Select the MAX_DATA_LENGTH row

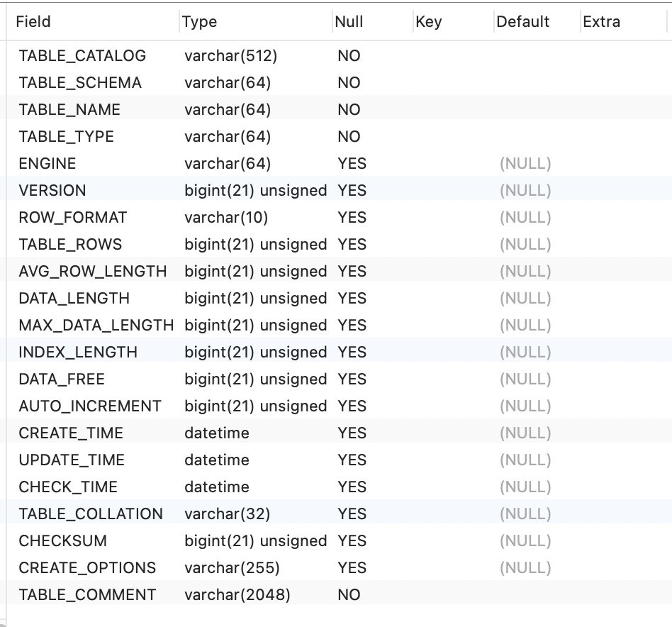337,325
